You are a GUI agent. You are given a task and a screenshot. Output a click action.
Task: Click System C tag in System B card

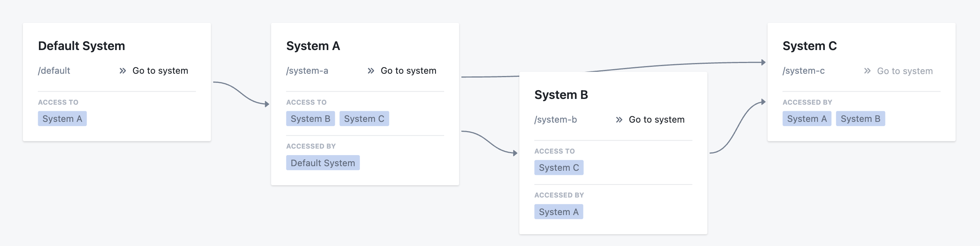pyautogui.click(x=559, y=168)
